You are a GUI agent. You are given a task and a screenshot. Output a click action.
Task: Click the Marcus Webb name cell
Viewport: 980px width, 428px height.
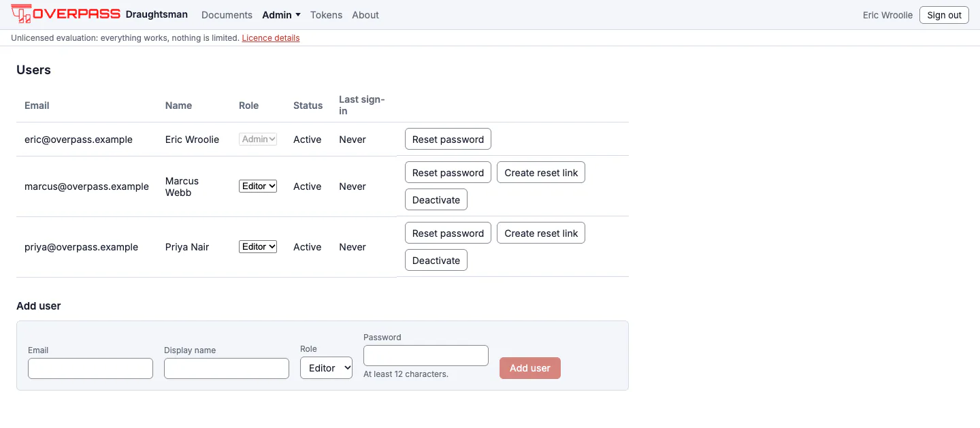tap(182, 186)
